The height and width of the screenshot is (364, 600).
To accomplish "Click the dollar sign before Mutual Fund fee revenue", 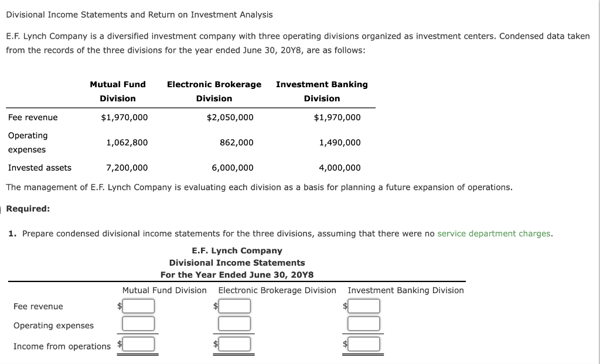I will click(x=120, y=305).
